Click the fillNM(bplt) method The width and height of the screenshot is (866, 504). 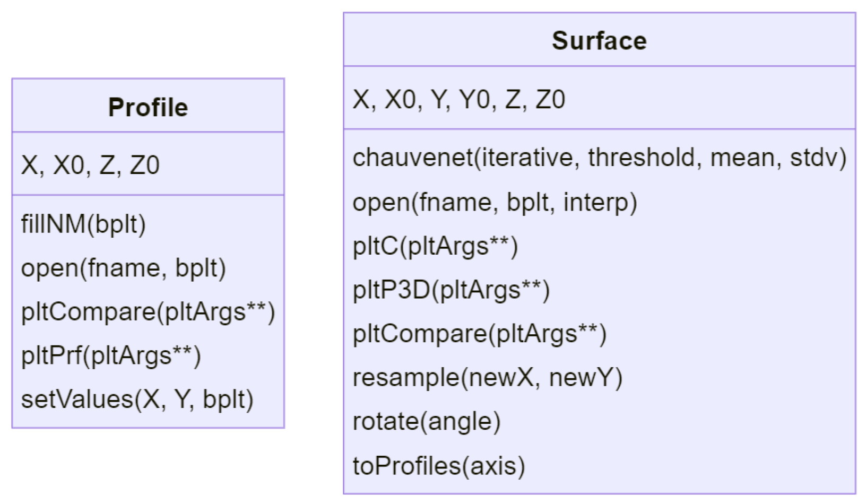point(83,224)
